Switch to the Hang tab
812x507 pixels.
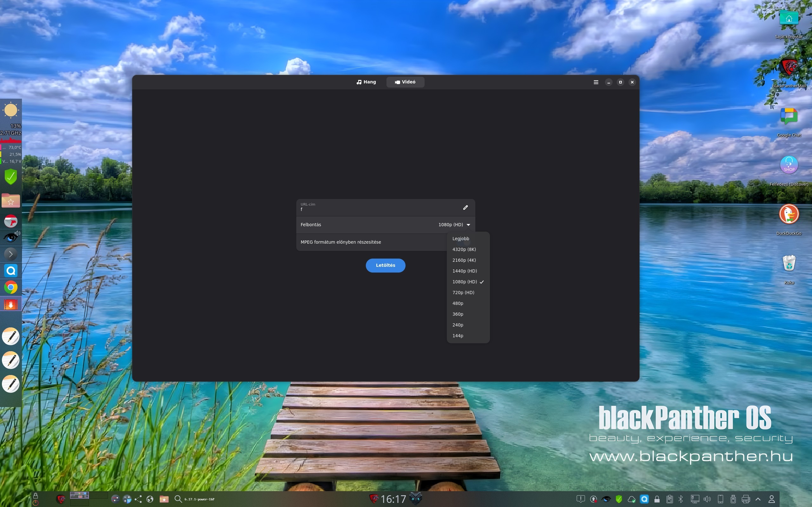(366, 82)
